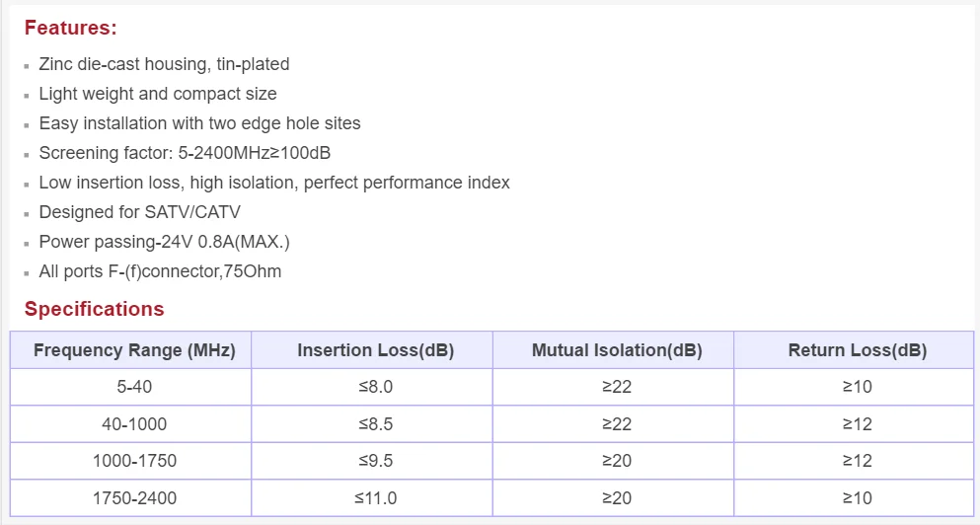The width and height of the screenshot is (980, 525).
Task: Click 'All ports F-(f)connector,75Ohm' feature
Action: (160, 271)
